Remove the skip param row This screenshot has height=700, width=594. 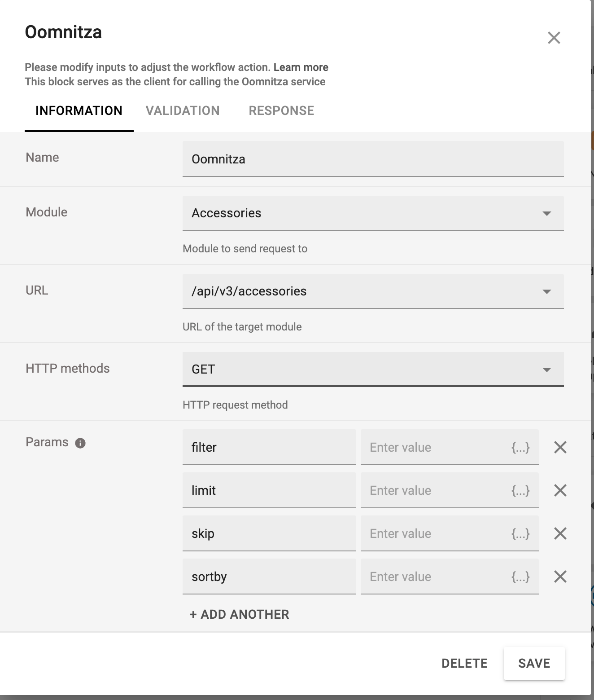[560, 533]
